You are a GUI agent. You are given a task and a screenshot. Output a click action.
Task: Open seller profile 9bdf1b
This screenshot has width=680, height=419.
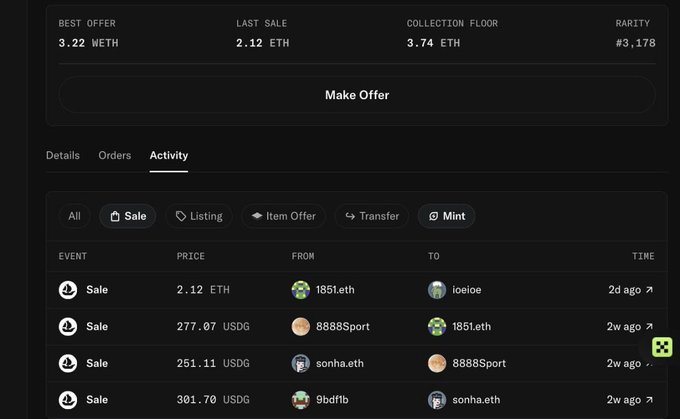(332, 400)
